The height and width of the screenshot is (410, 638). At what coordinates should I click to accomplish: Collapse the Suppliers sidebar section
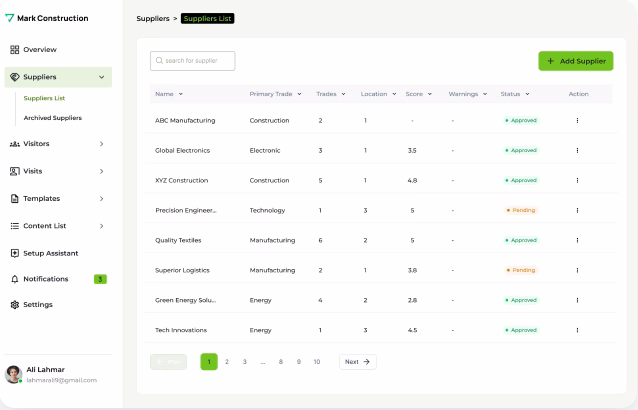tap(101, 77)
